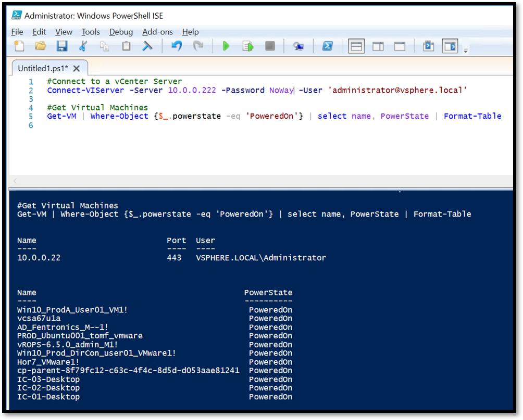
Task: Start PowerShell.exe console icon
Action: pos(327,46)
